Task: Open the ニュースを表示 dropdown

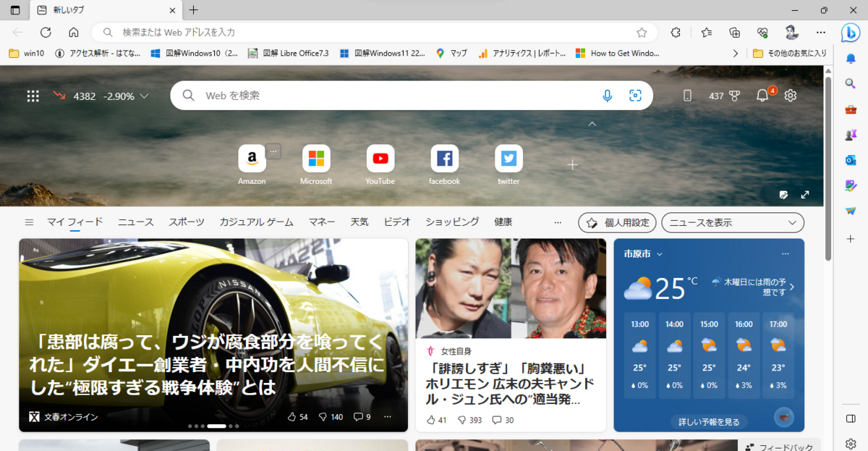Action: click(x=732, y=222)
